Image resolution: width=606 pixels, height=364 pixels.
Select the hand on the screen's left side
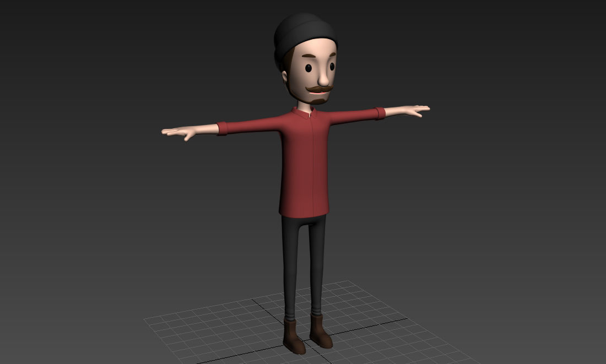[180, 133]
